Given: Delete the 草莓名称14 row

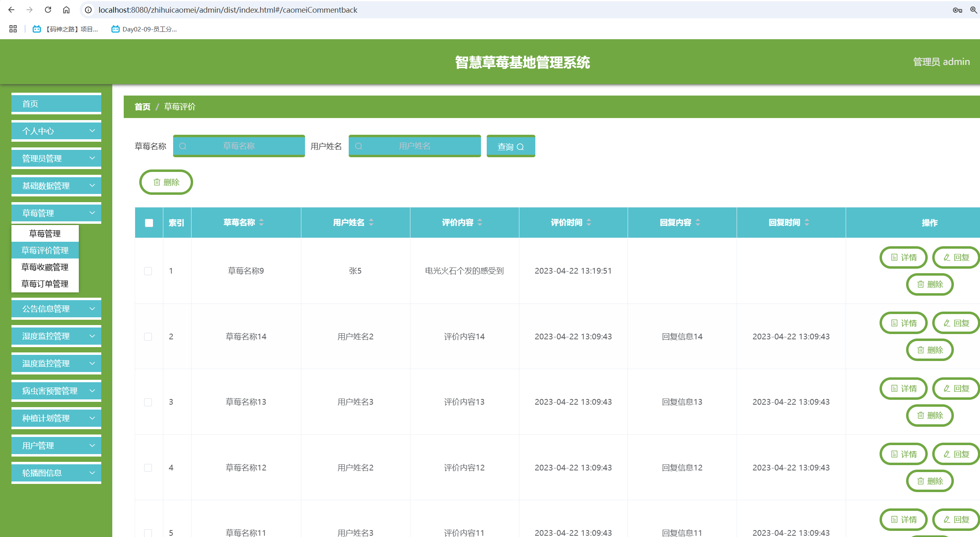Looking at the screenshot, I should click(930, 350).
